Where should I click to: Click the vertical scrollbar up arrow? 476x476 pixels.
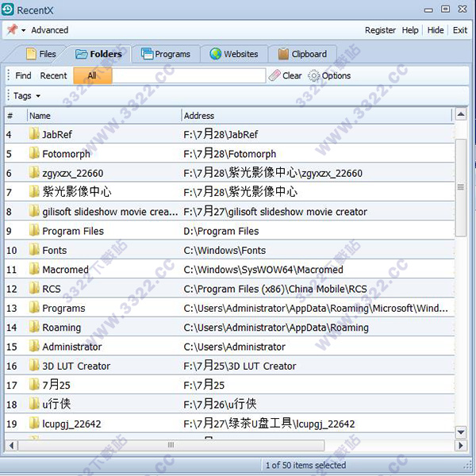461,114
